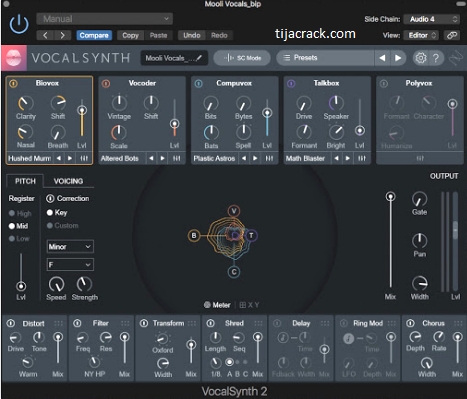The height and width of the screenshot is (399, 467).
Task: Open the settings gear in VocalSynth header
Action: click(x=420, y=58)
